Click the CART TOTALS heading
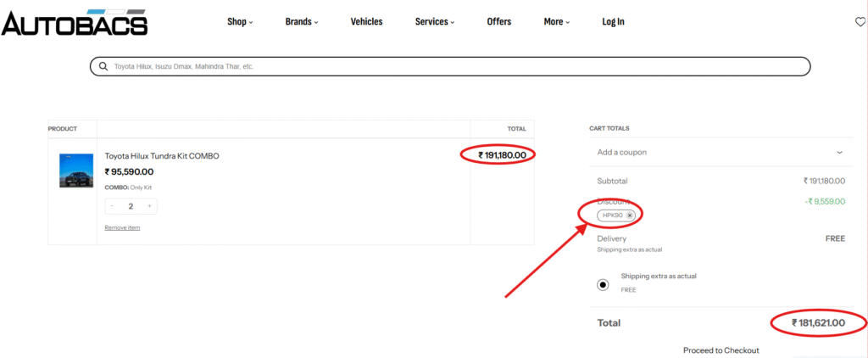 pyautogui.click(x=609, y=128)
